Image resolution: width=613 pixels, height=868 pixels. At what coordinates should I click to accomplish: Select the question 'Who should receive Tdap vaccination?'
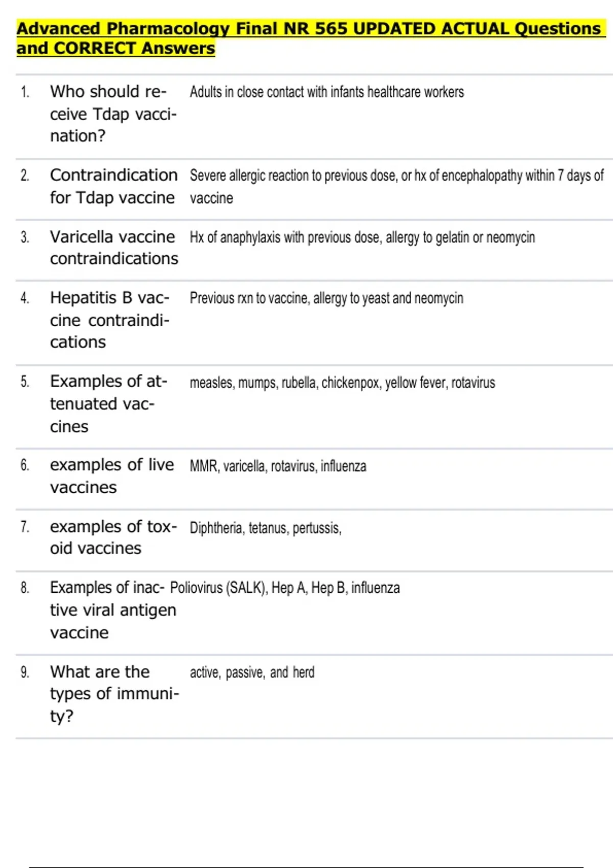pyautogui.click(x=113, y=113)
